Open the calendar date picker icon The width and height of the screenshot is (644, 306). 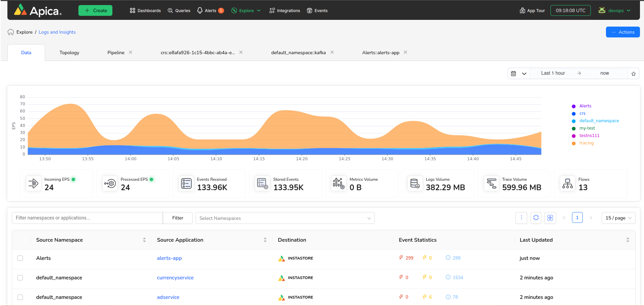click(x=514, y=73)
